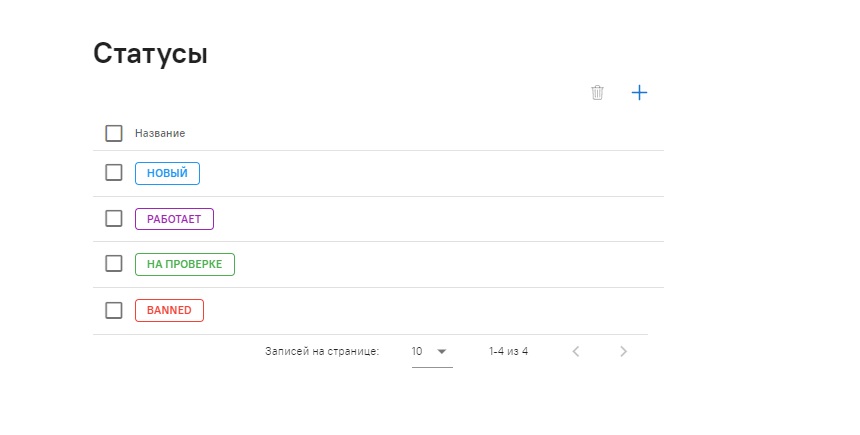Select the РАБОТАЕТ row checkbox

(x=114, y=218)
